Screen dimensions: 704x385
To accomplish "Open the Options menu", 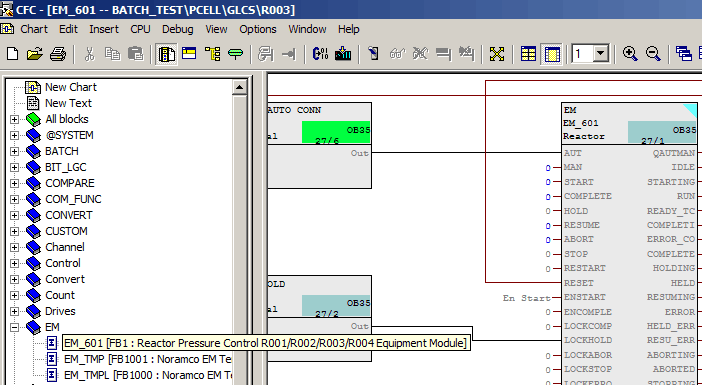I will point(258,29).
